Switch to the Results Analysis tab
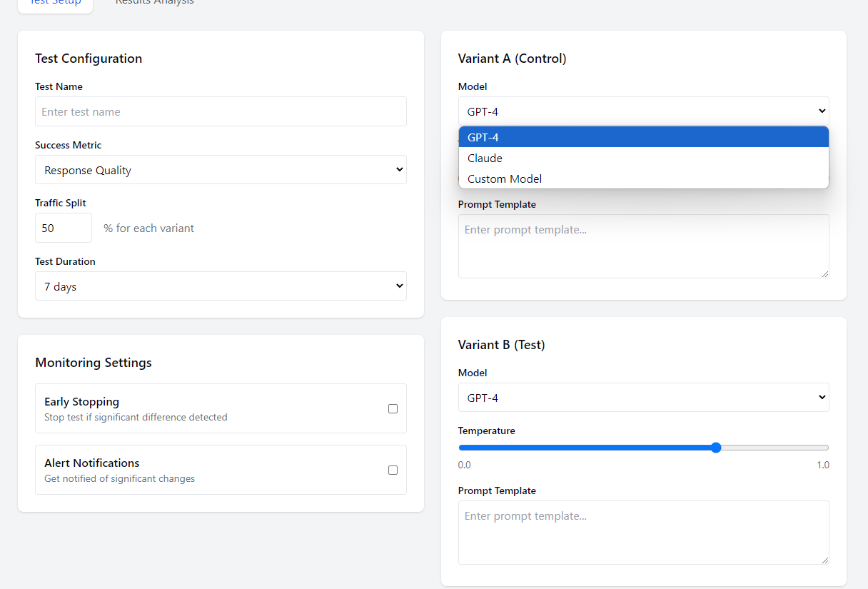The height and width of the screenshot is (589, 868). pos(154,3)
